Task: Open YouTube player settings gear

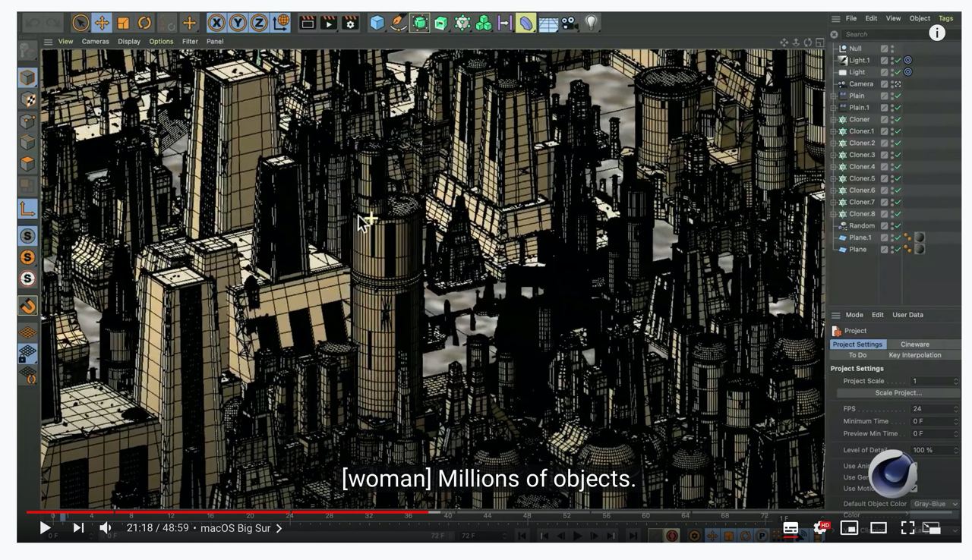Action: 820,528
